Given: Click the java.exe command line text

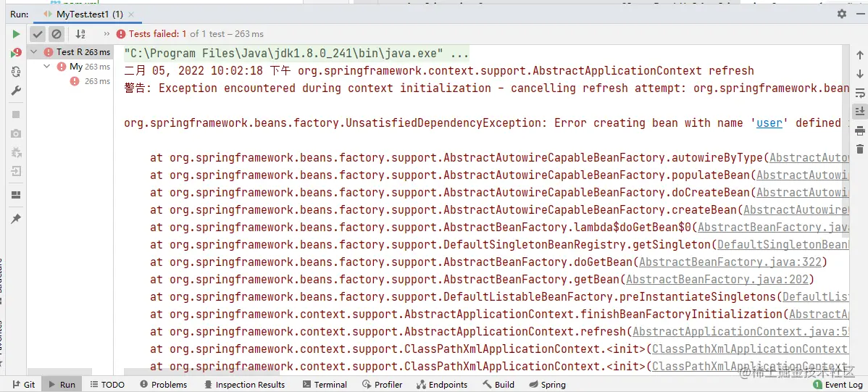Looking at the screenshot, I should coord(297,54).
